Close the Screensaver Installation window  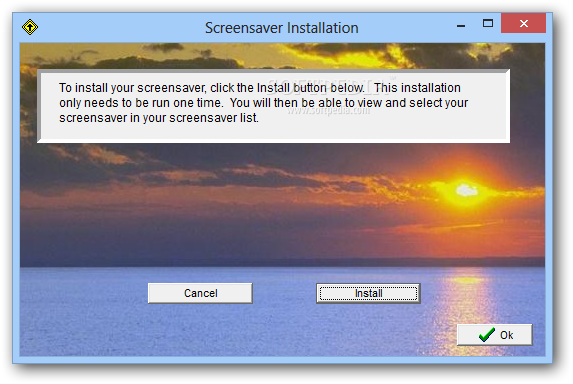click(523, 23)
